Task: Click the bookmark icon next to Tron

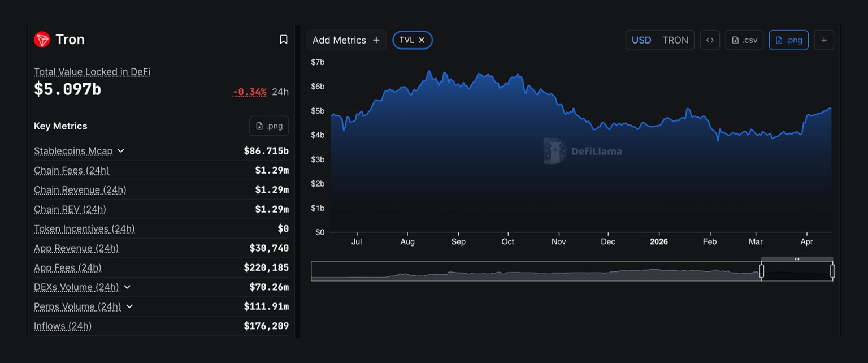Action: tap(283, 39)
